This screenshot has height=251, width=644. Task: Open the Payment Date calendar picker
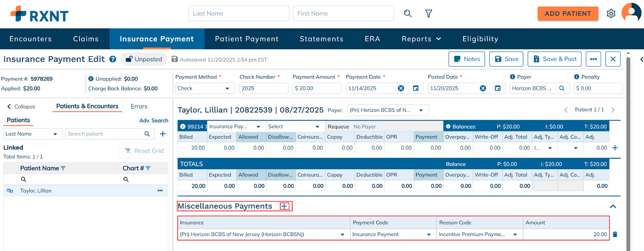[416, 88]
